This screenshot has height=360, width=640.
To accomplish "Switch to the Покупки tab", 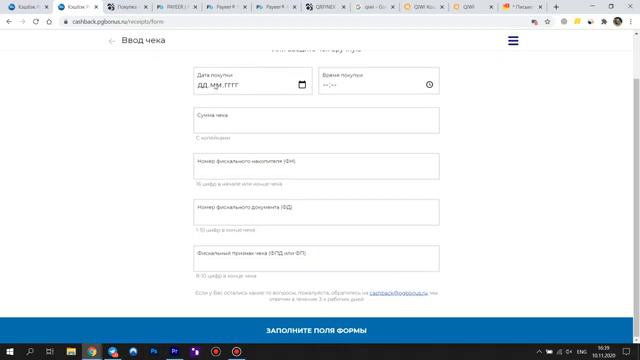I will coord(127,7).
